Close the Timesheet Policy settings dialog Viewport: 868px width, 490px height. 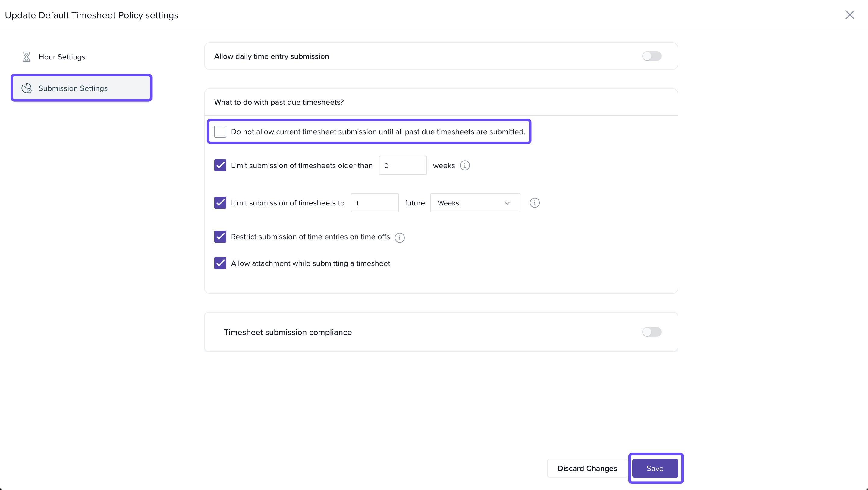tap(850, 15)
